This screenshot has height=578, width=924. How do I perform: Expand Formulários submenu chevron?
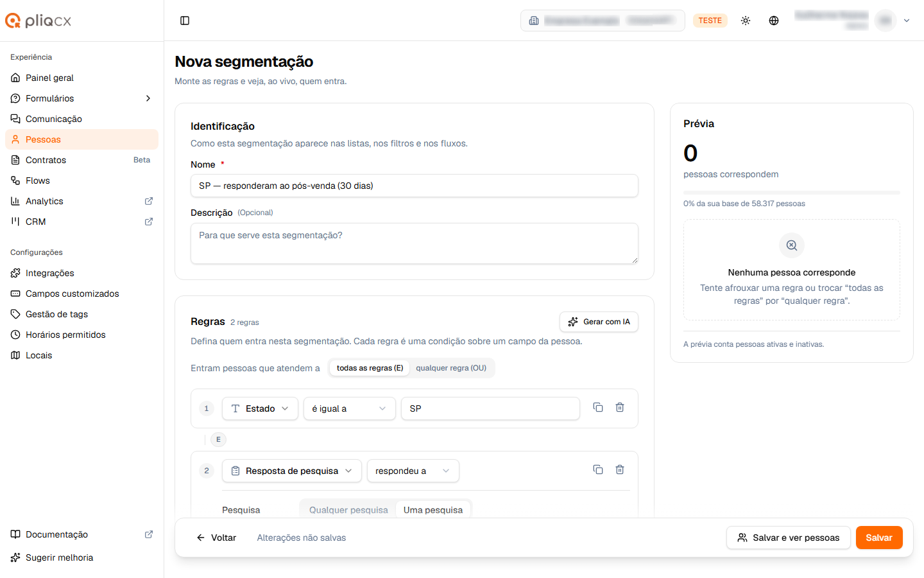click(x=148, y=98)
